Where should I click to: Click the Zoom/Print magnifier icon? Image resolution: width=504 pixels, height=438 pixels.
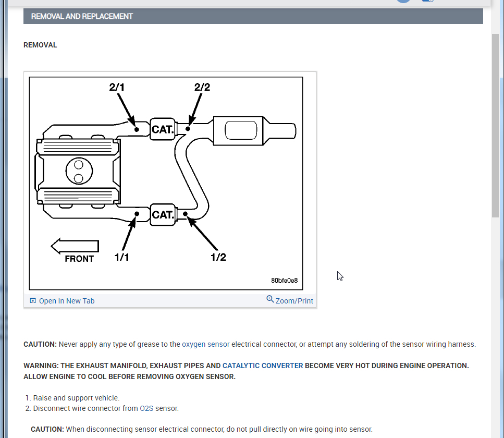[x=270, y=299]
